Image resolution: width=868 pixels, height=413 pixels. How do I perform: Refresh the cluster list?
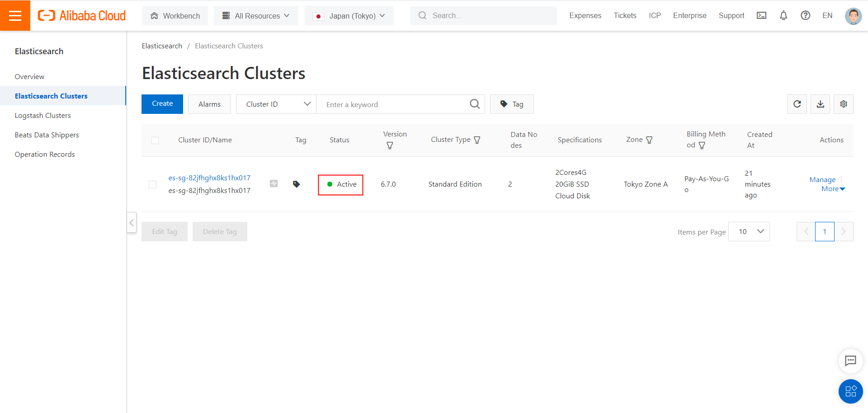pos(797,104)
